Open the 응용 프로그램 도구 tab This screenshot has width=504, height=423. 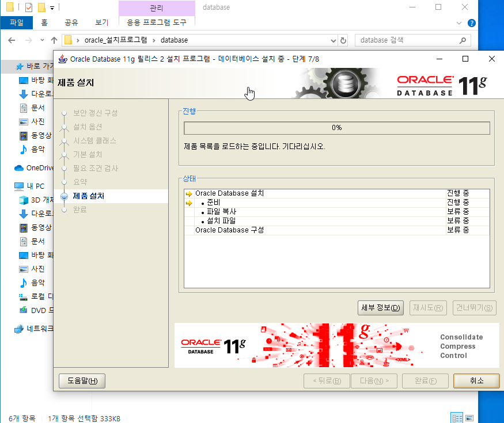[157, 22]
